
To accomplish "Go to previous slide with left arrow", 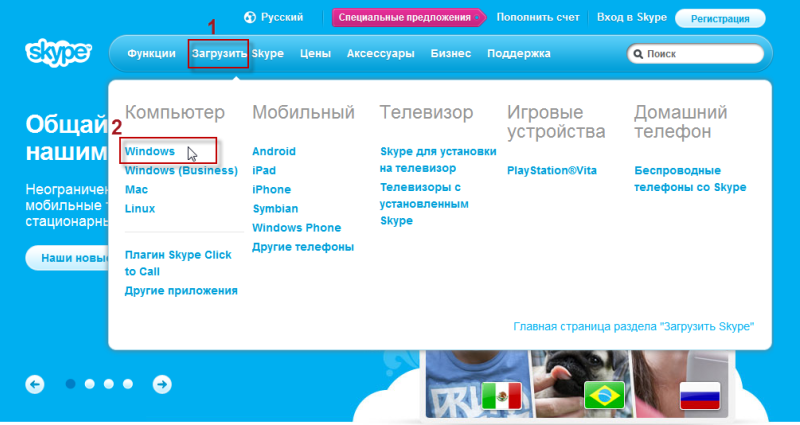I will (35, 384).
